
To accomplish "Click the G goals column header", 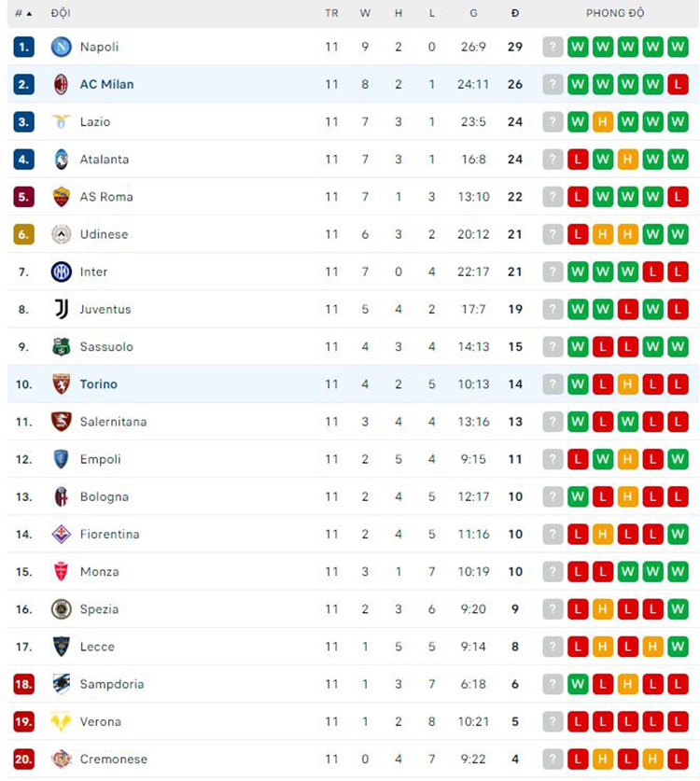I will click(473, 14).
